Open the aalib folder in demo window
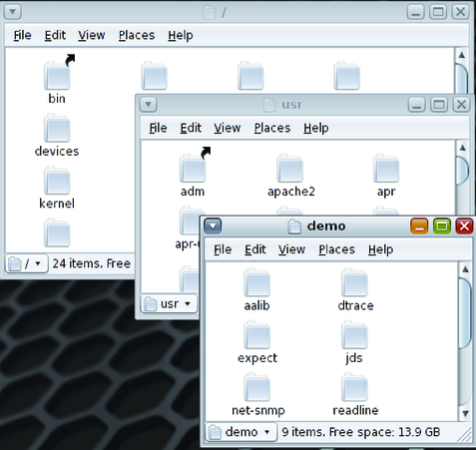476x450 pixels. tap(257, 282)
